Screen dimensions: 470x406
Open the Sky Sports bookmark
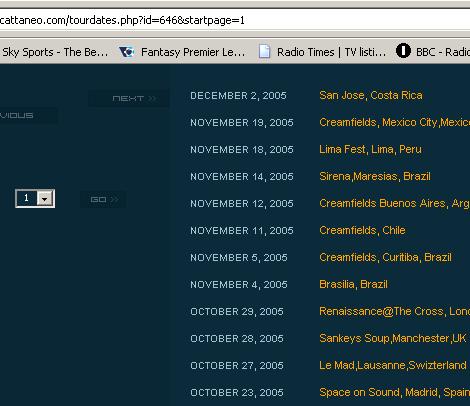pyautogui.click(x=55, y=52)
